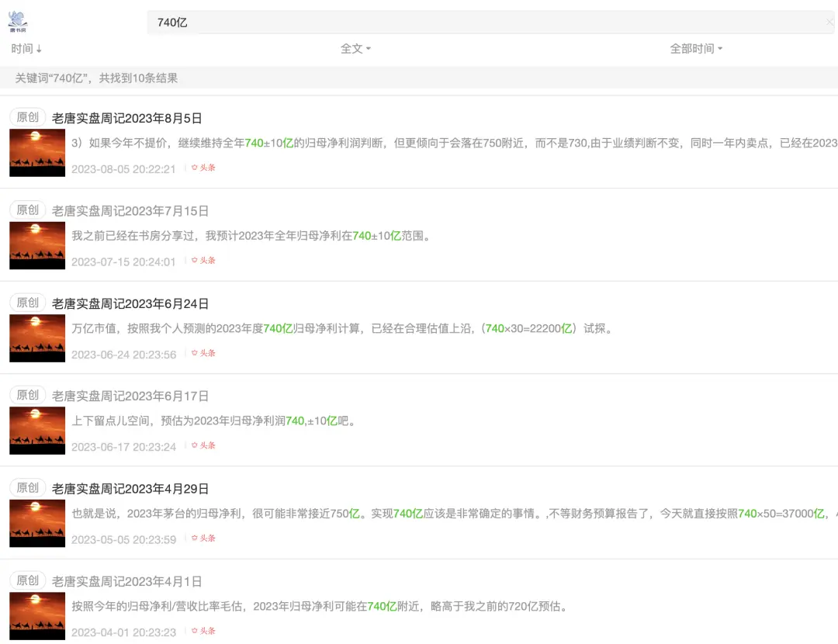The width and height of the screenshot is (838, 644).
Task: Open article 老唐实盘周记2023年8月5日
Action: (127, 119)
